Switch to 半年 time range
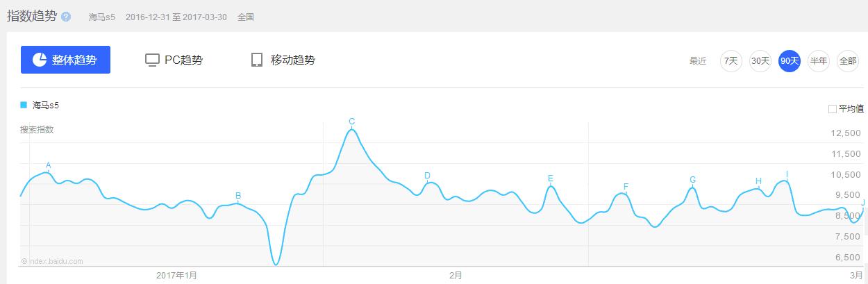 [819, 61]
